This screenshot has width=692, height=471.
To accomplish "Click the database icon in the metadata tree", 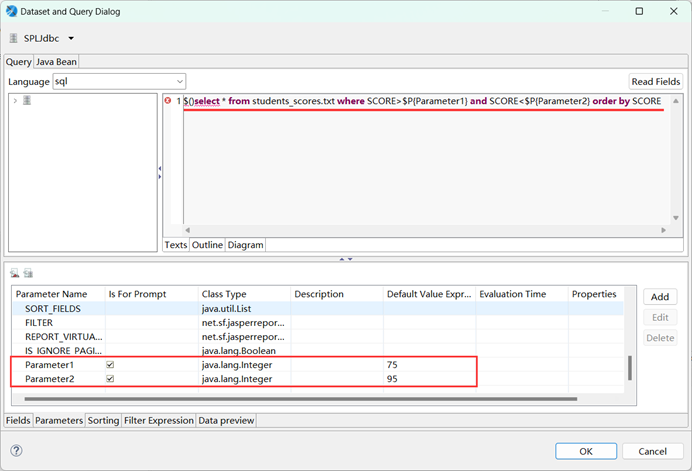I will pyautogui.click(x=26, y=101).
